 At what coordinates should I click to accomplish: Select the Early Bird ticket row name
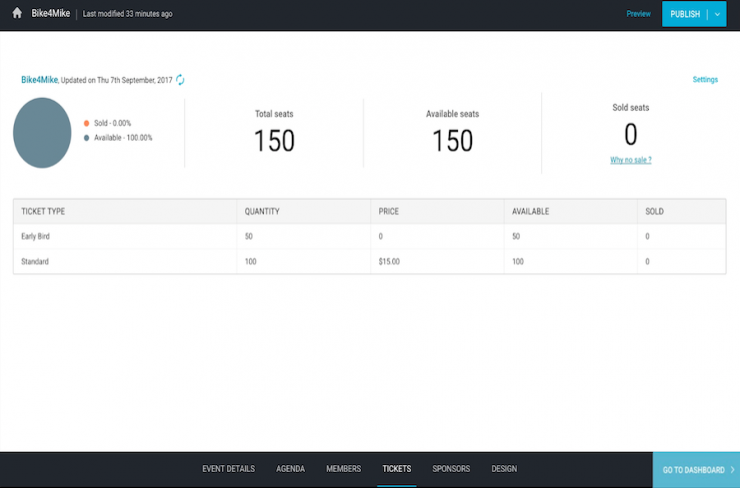pos(35,236)
